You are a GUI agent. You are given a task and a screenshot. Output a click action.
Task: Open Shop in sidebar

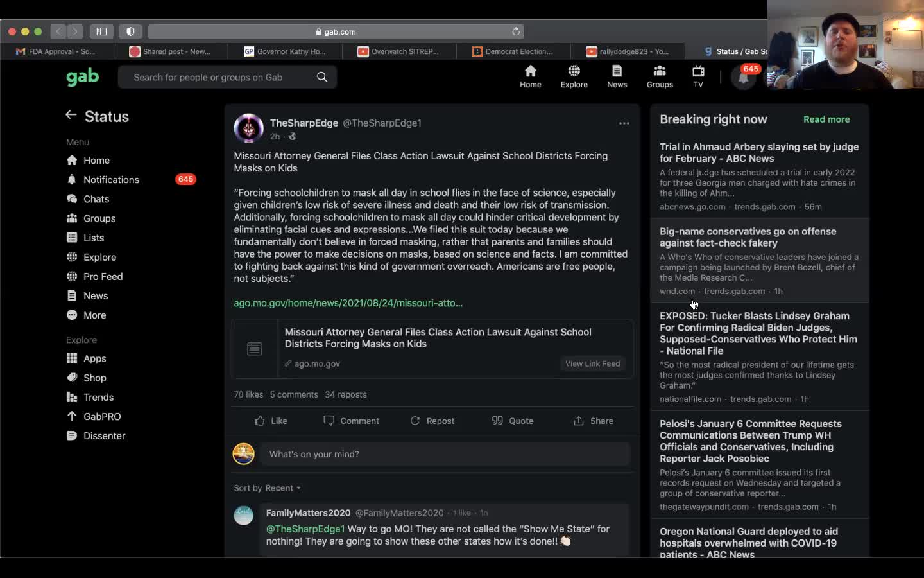pos(87,378)
